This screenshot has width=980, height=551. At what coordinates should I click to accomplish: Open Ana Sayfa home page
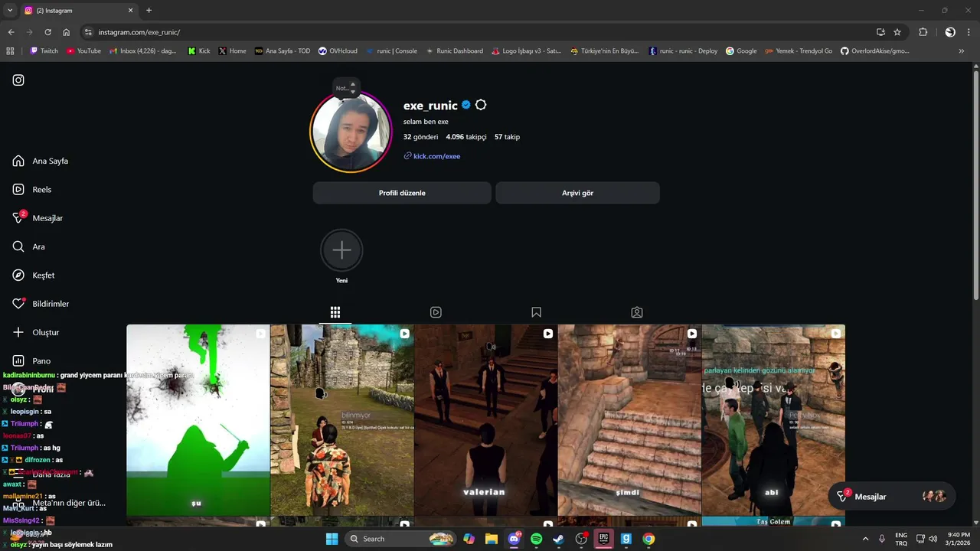[x=41, y=161]
